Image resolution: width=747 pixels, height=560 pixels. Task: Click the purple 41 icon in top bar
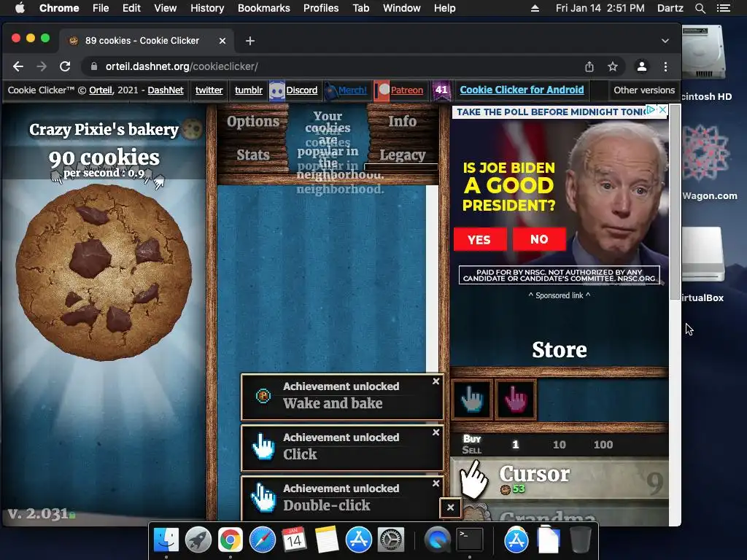pyautogui.click(x=441, y=90)
